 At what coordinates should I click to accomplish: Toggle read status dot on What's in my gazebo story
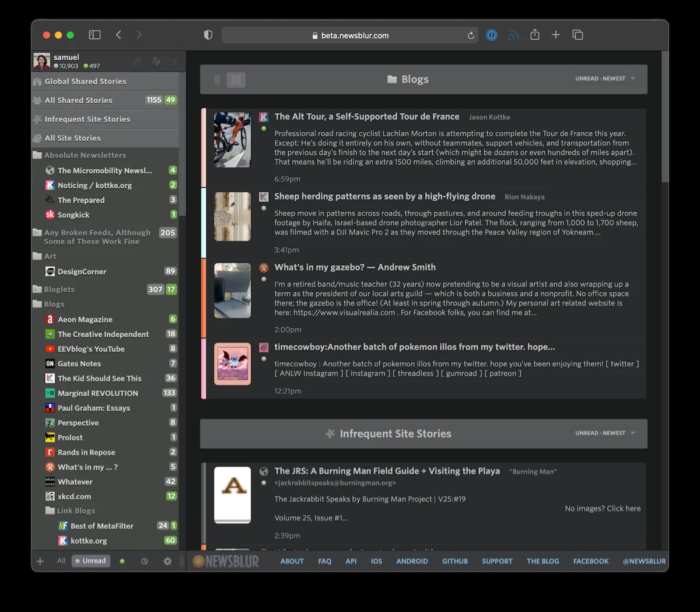(264, 279)
